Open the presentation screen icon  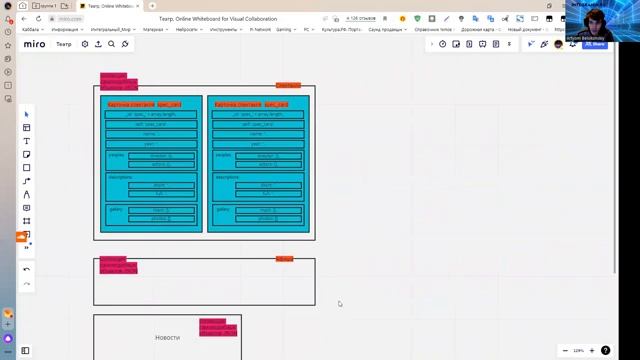point(482,44)
